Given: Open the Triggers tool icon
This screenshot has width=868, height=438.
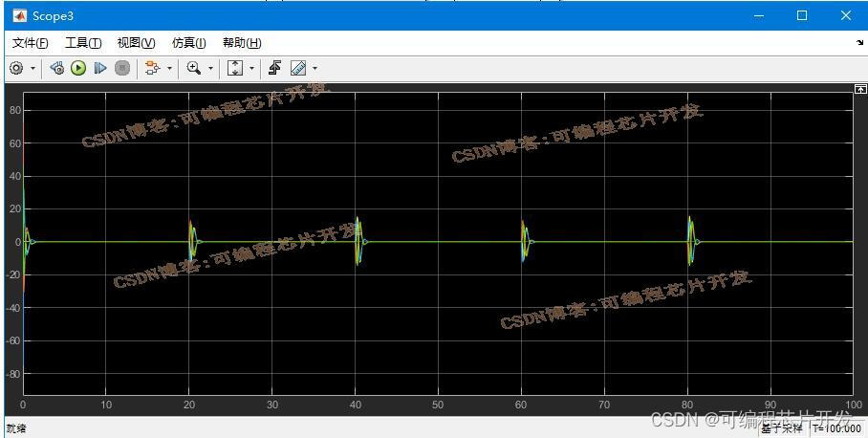Looking at the screenshot, I should coord(274,68).
